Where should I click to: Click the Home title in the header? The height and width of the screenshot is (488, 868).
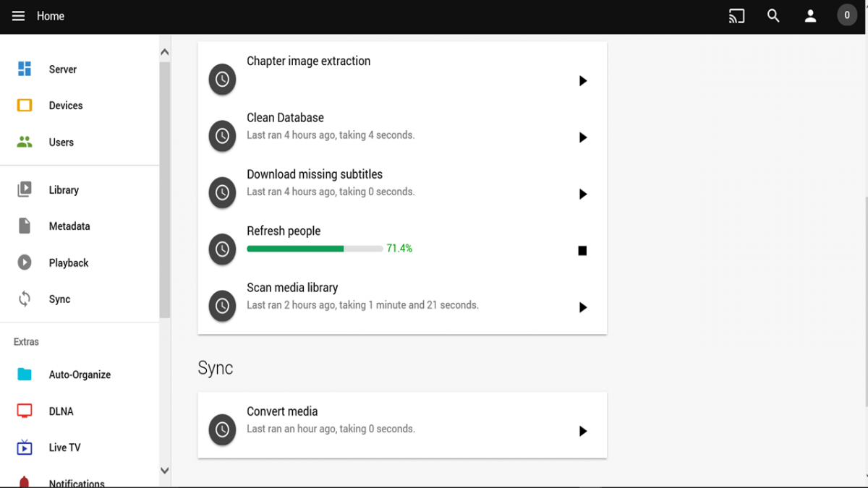tap(51, 16)
